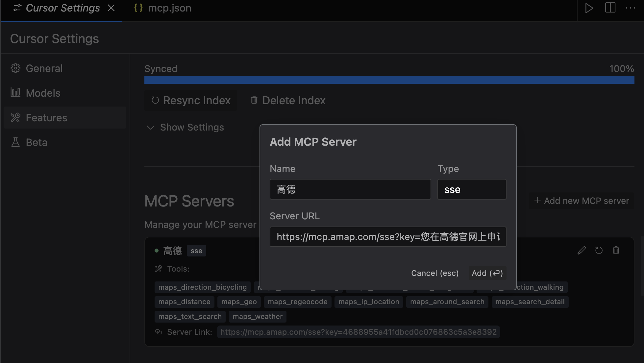Click the refresh icon for 高德 server

click(x=599, y=251)
